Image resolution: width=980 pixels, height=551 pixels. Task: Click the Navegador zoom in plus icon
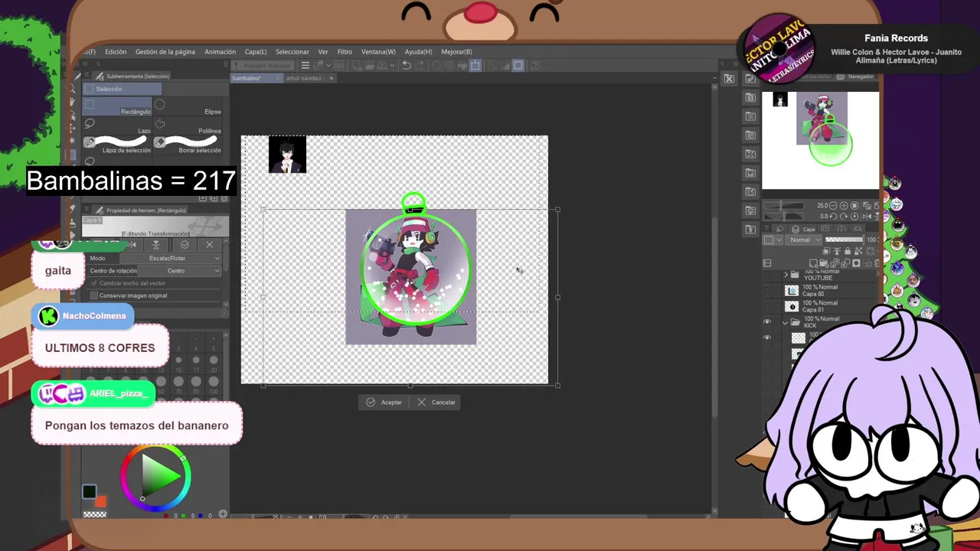pos(844,205)
